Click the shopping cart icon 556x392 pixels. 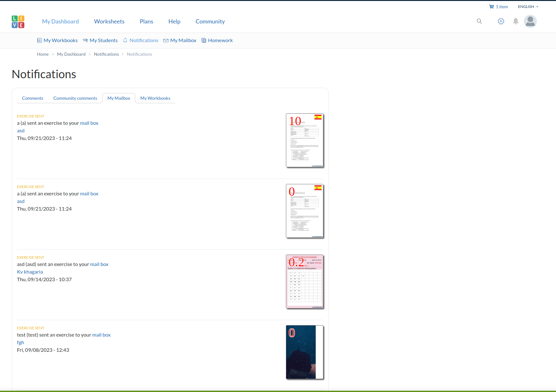pos(491,7)
